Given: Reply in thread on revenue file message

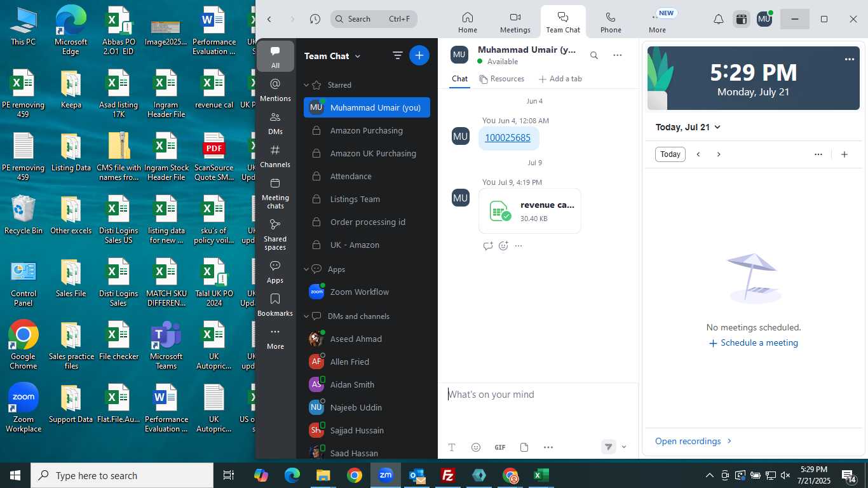Looking at the screenshot, I should [488, 246].
